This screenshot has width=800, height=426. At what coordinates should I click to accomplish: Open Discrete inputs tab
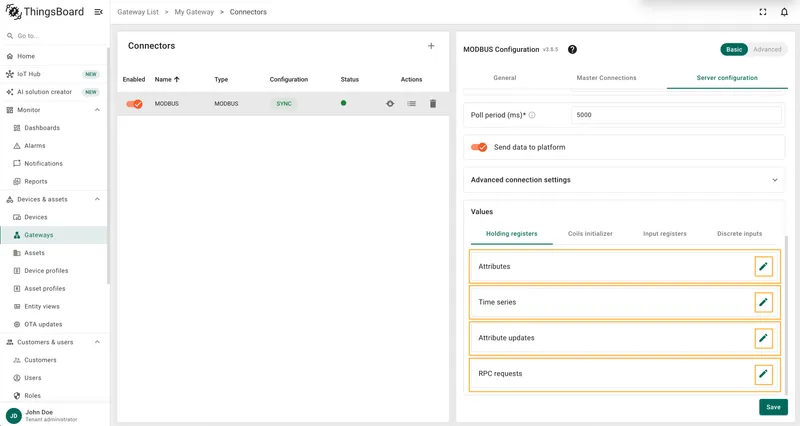[739, 234]
